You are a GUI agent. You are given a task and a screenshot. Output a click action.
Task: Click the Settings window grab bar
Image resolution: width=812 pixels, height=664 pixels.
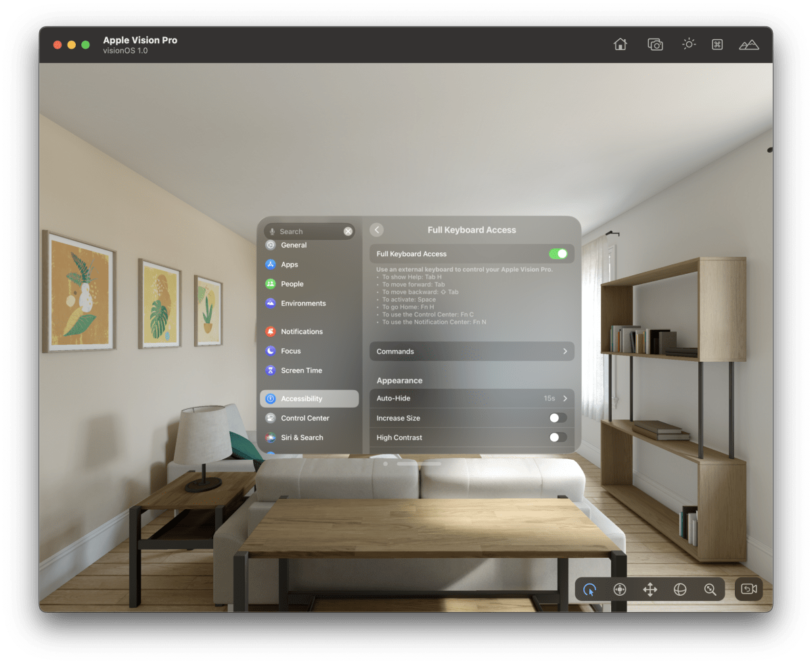[419, 464]
